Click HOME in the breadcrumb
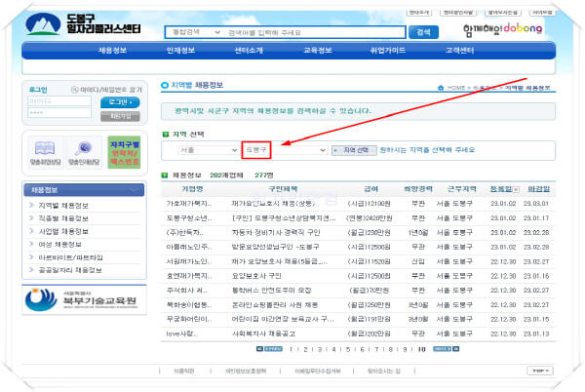The height and width of the screenshot is (392, 585). coord(456,88)
